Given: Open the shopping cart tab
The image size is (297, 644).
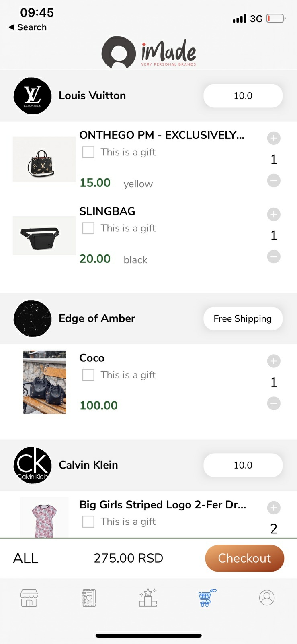Looking at the screenshot, I should (207, 598).
